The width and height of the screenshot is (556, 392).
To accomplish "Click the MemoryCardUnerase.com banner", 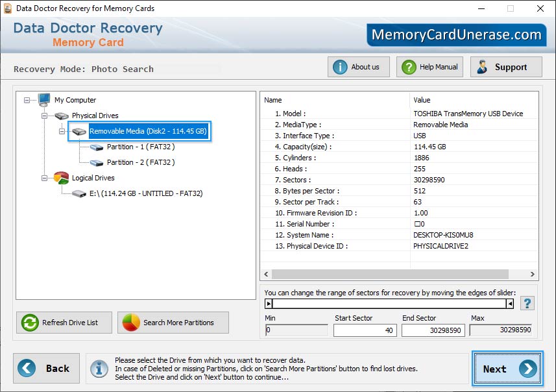I will pyautogui.click(x=456, y=35).
